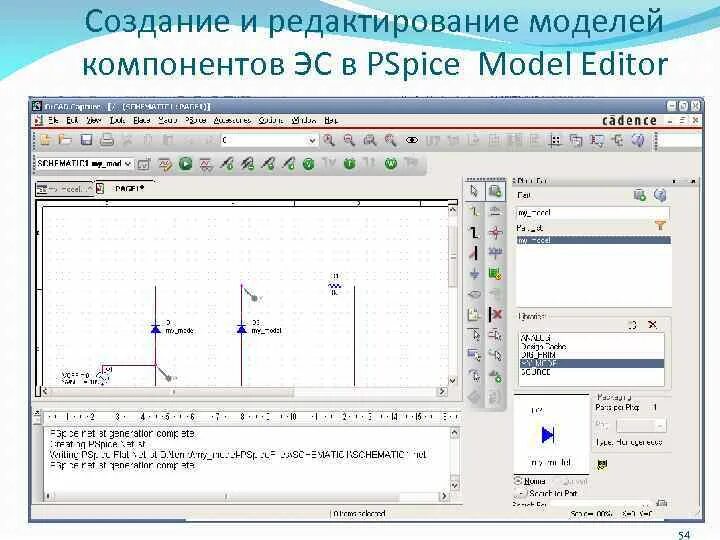Click the eye-shaped Fisheye View icon
The height and width of the screenshot is (540, 720).
412,140
